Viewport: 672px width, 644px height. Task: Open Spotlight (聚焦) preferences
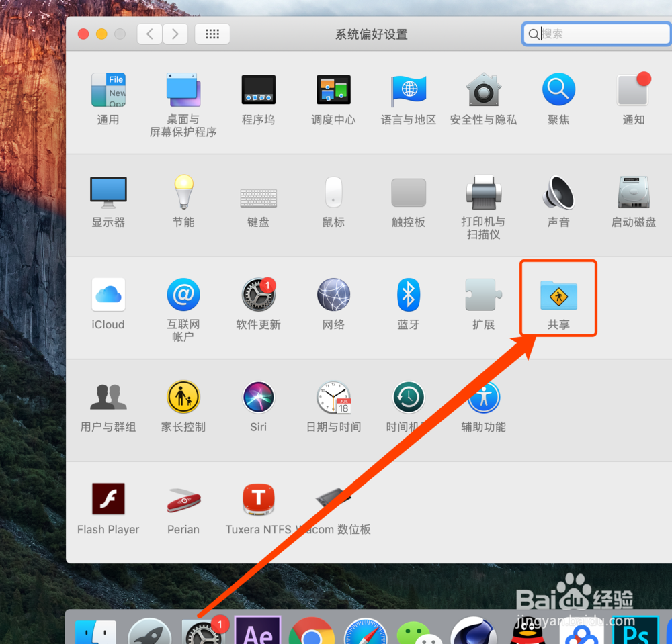point(558,89)
